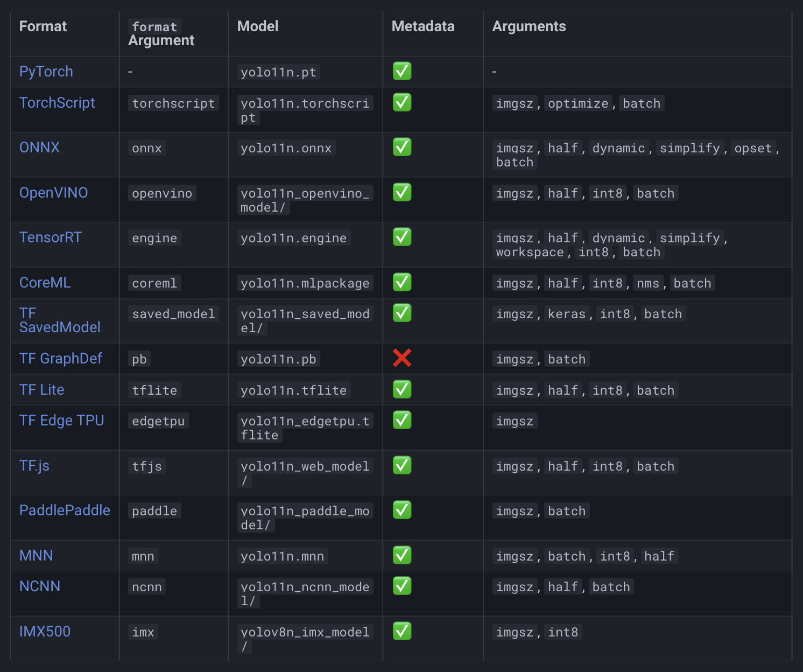Viewport: 803px width, 672px height.
Task: Open the TF SavedModel link
Action: pos(60,320)
